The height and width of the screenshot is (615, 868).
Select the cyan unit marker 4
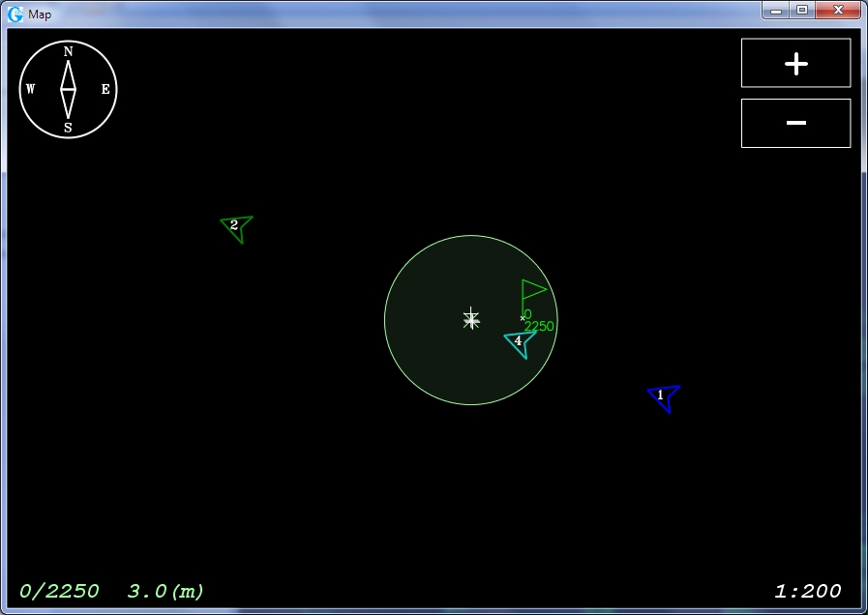[x=520, y=344]
